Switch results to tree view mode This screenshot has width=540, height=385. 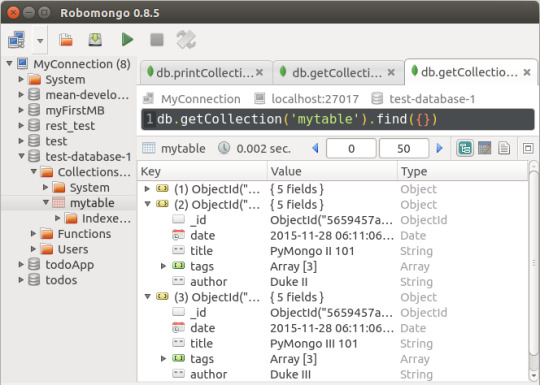[x=465, y=149]
